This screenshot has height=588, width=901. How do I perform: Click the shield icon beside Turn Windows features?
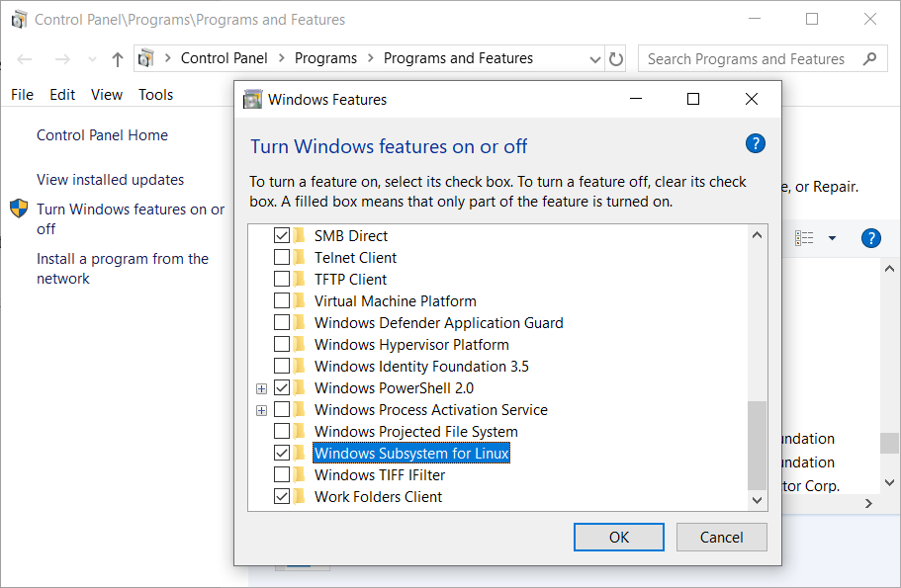19,209
